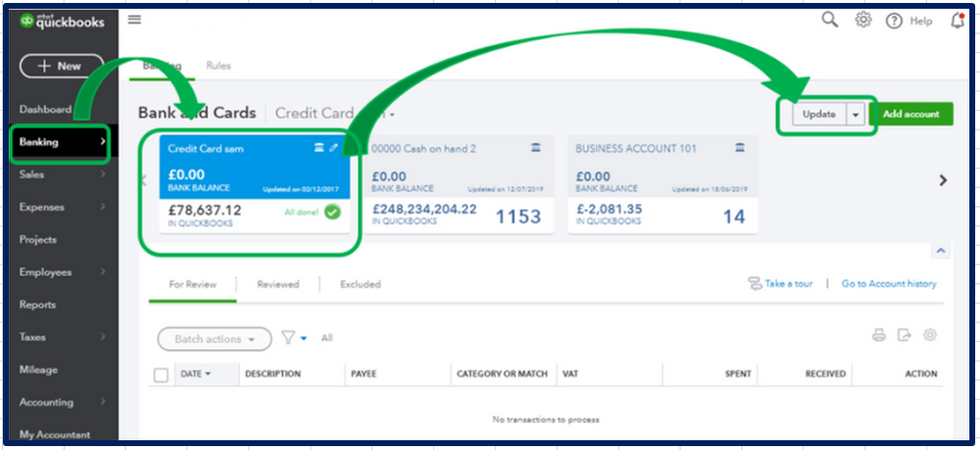The height and width of the screenshot is (450, 980).
Task: Click the £-2,081.35 balance
Action: coord(608,209)
